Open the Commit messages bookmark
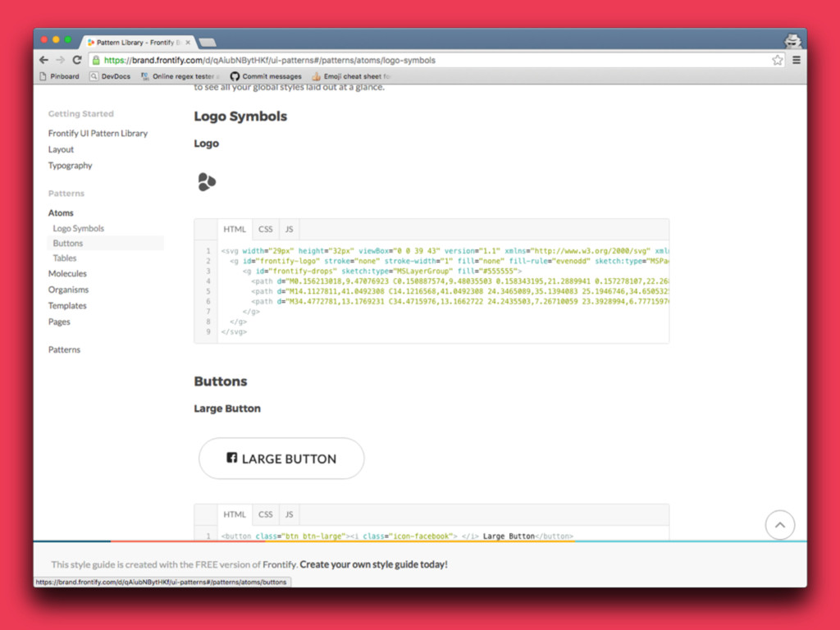840x630 pixels. pos(267,76)
